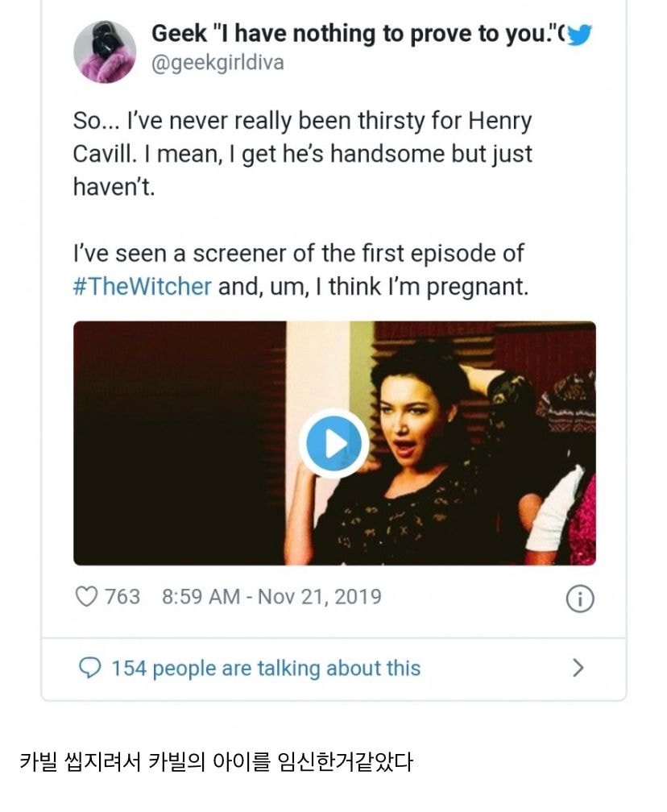Click the Nov 21, 2019 date
Viewport: 667px width, 812px height.
(320, 597)
